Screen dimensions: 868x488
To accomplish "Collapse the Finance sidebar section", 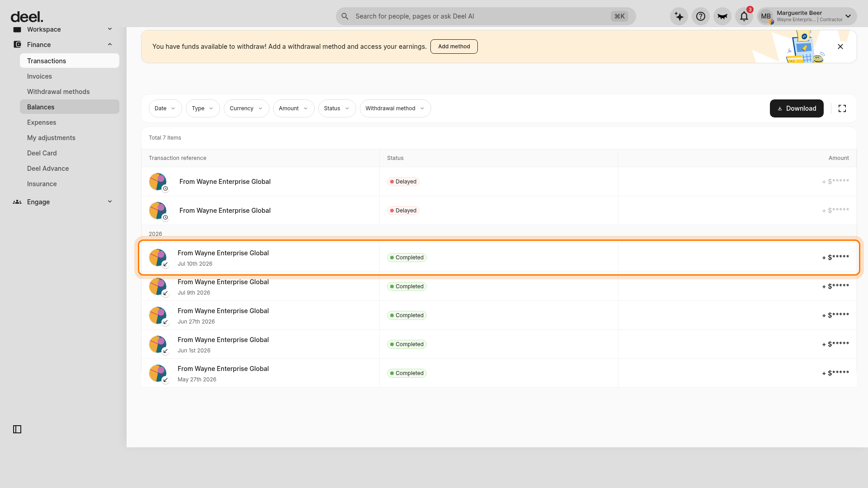I will point(110,44).
